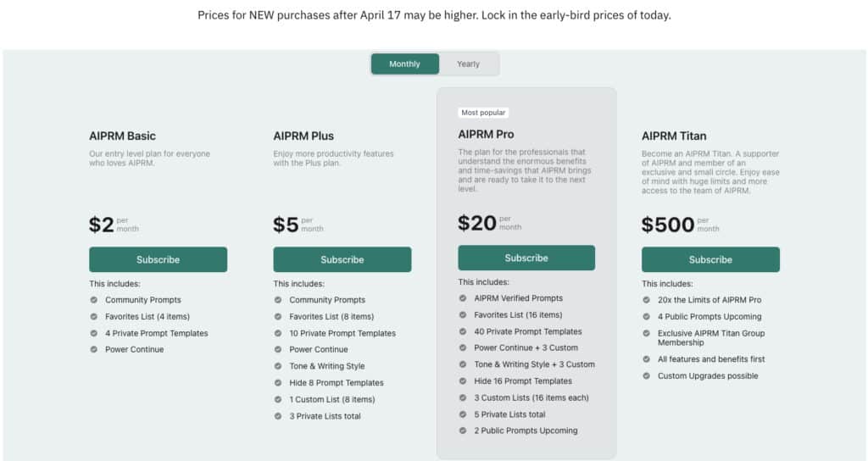The image size is (868, 461).
Task: Click the check icon beside Hide 8 Prompt Templates
Action: (x=278, y=382)
